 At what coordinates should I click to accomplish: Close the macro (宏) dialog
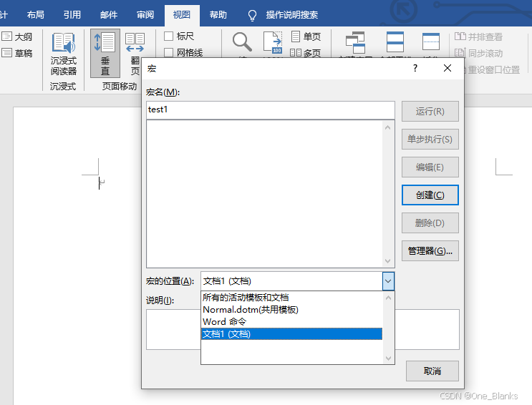448,68
